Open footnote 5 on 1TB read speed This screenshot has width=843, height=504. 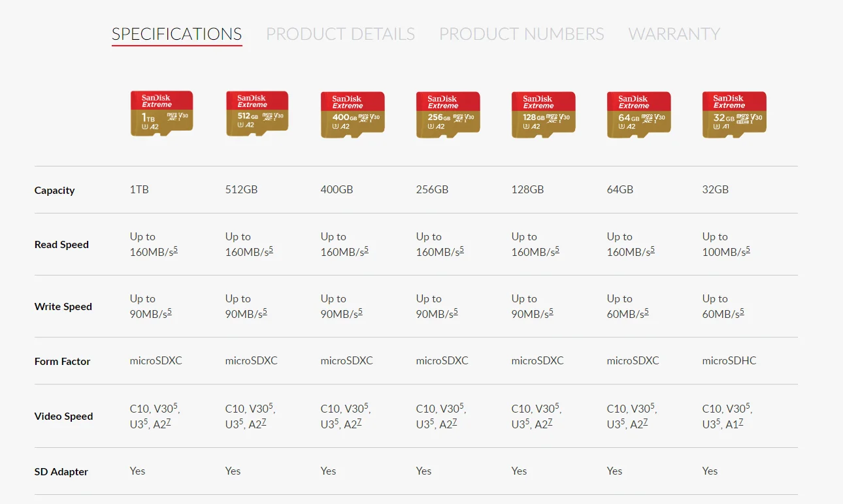176,250
